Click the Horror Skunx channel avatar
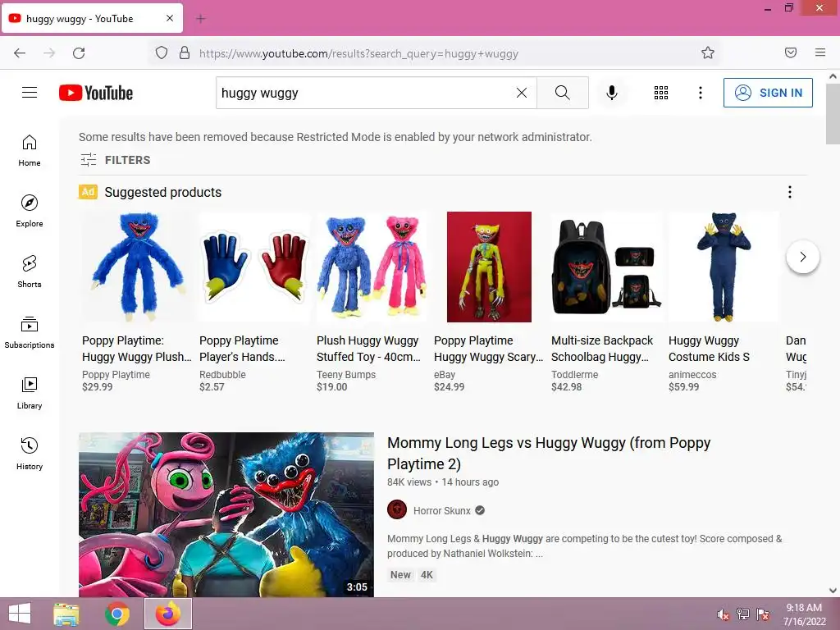This screenshot has height=630, width=840. [x=397, y=510]
